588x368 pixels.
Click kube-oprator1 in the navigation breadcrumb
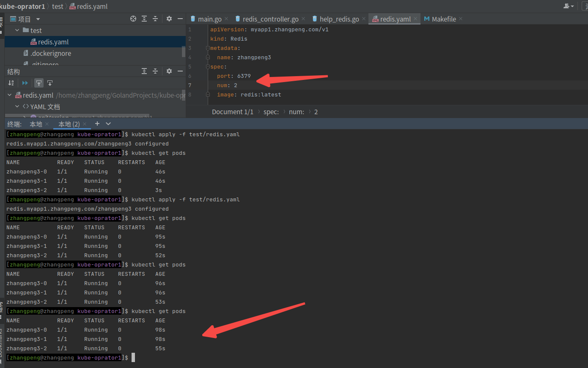tap(22, 6)
